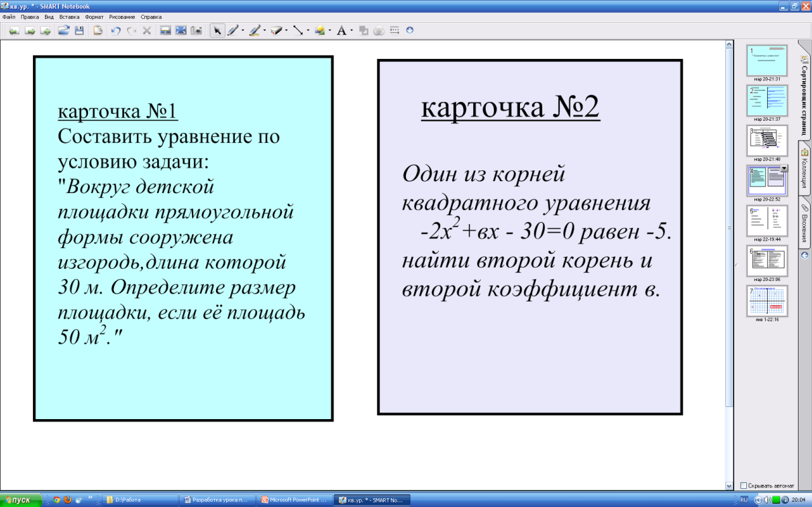Select the Line tool

[x=298, y=30]
